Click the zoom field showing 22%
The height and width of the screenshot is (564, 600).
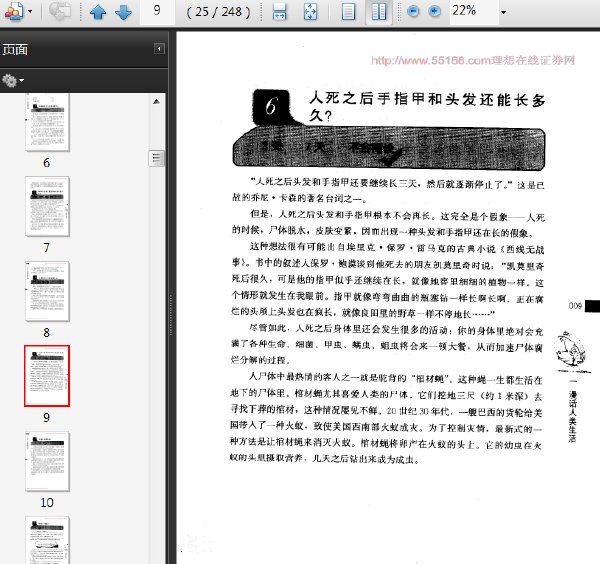coord(474,11)
